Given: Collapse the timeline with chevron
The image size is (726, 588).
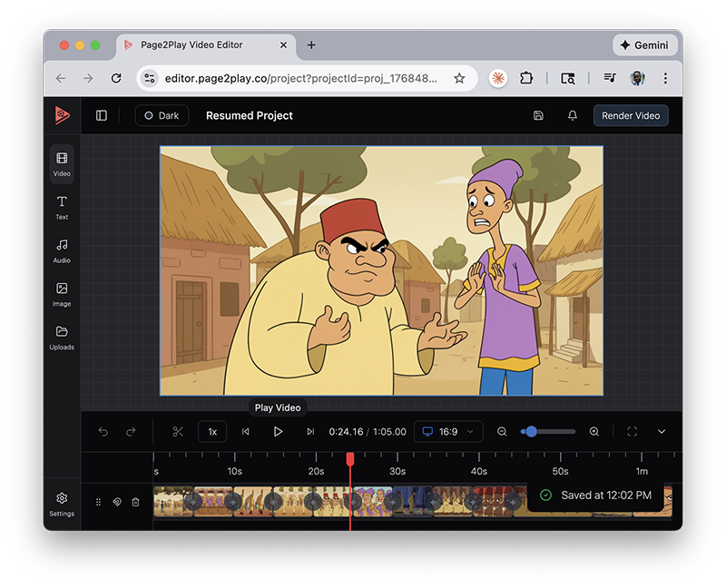Looking at the screenshot, I should [662, 432].
